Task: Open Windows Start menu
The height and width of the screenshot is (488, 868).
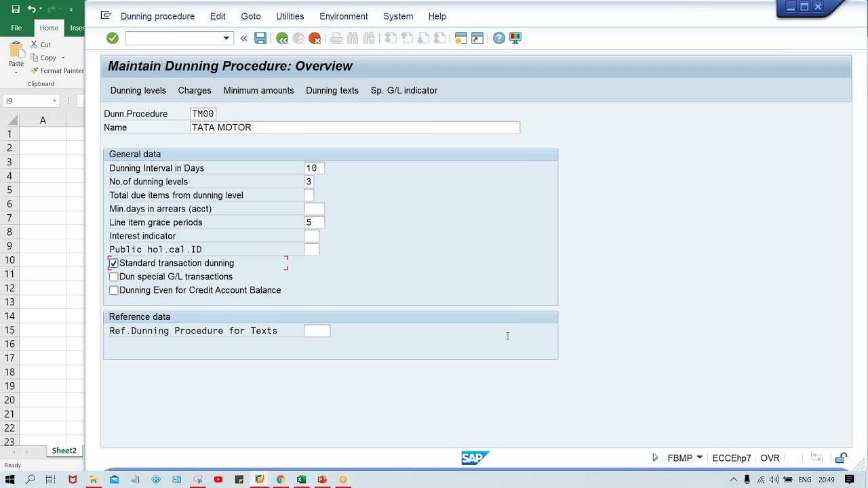Action: pos(9,480)
